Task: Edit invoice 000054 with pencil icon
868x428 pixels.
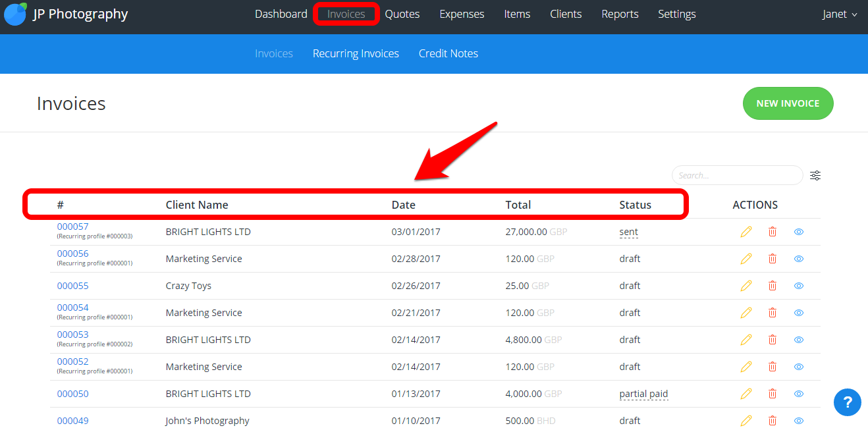Action: tap(746, 313)
